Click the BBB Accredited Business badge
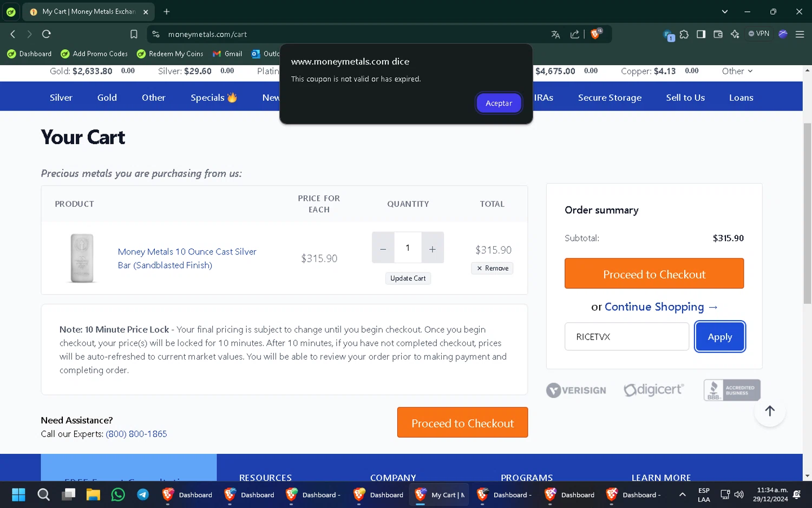 click(x=732, y=390)
